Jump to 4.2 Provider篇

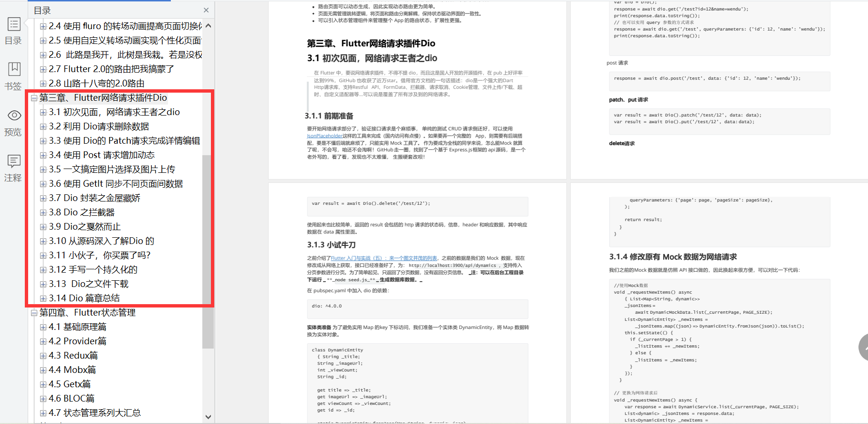(x=78, y=341)
